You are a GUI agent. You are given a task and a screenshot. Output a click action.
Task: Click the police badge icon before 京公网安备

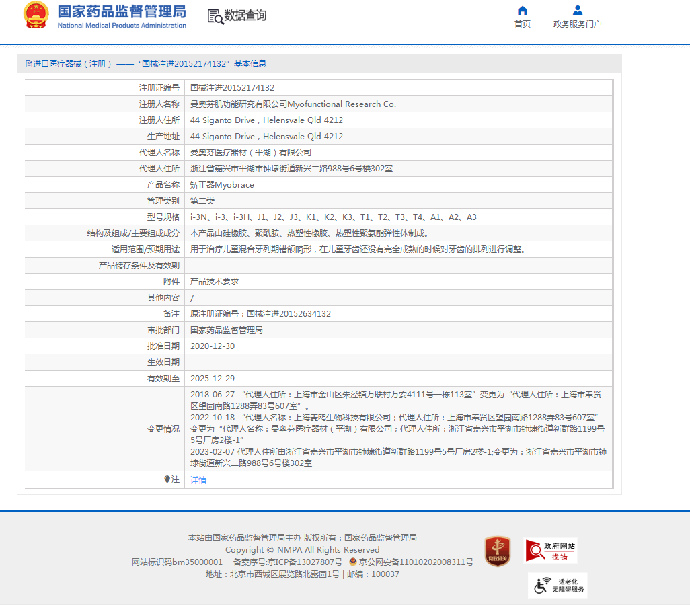point(352,562)
